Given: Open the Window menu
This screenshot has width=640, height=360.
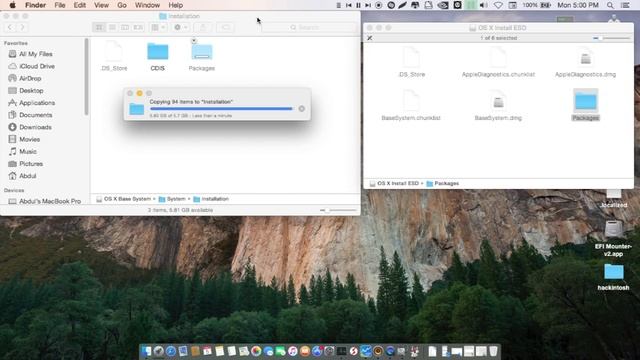Looking at the screenshot, I should pyautogui.click(x=147, y=5).
